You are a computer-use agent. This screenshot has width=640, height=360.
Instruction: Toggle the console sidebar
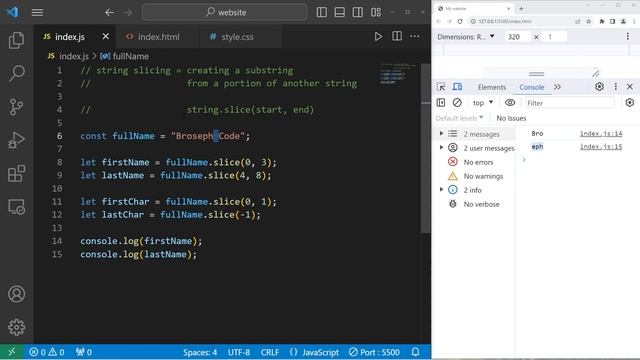[441, 102]
